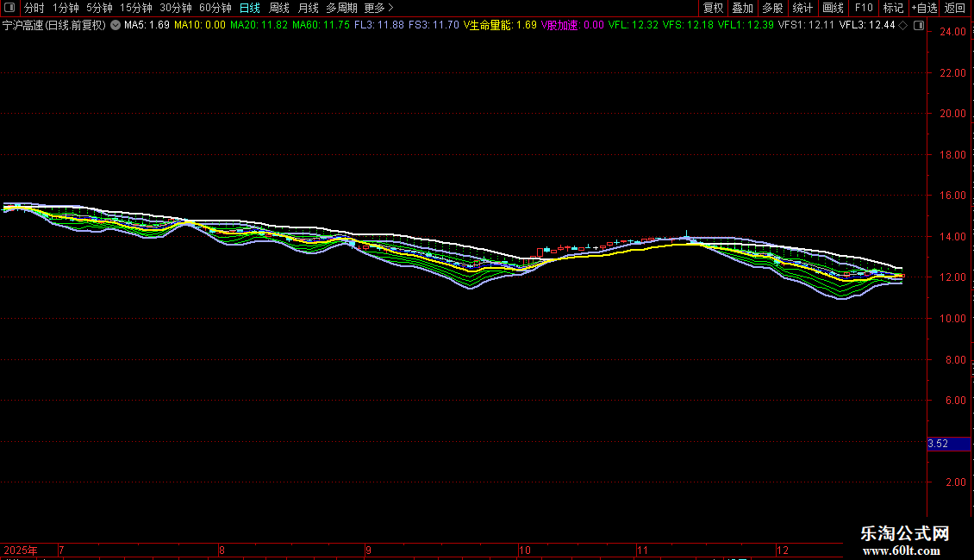The image size is (974, 560).
Task: Click the 返回 back button
Action: coord(955,8)
